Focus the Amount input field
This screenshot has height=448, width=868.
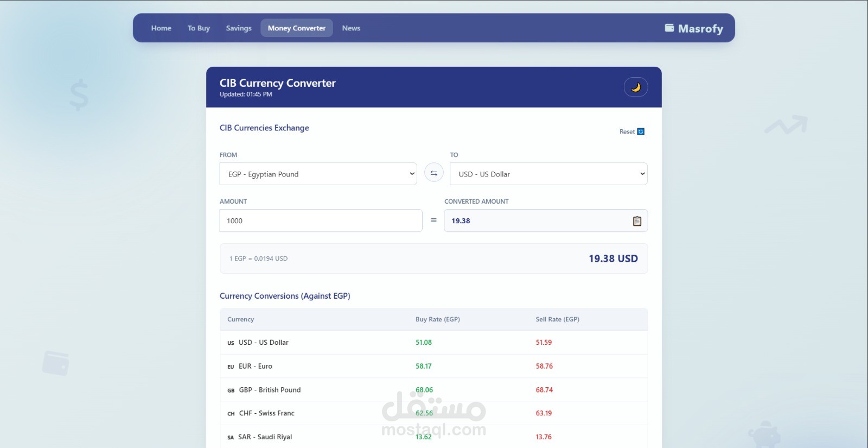321,220
